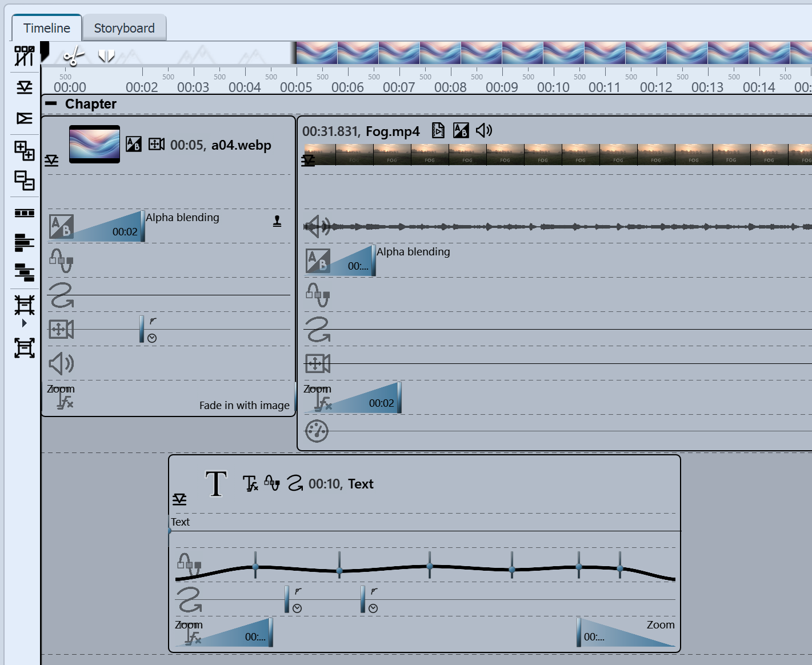Click the blue gradient slider with the clock icon
Image resolution: width=812 pixels, height=665 pixels.
click(x=142, y=330)
